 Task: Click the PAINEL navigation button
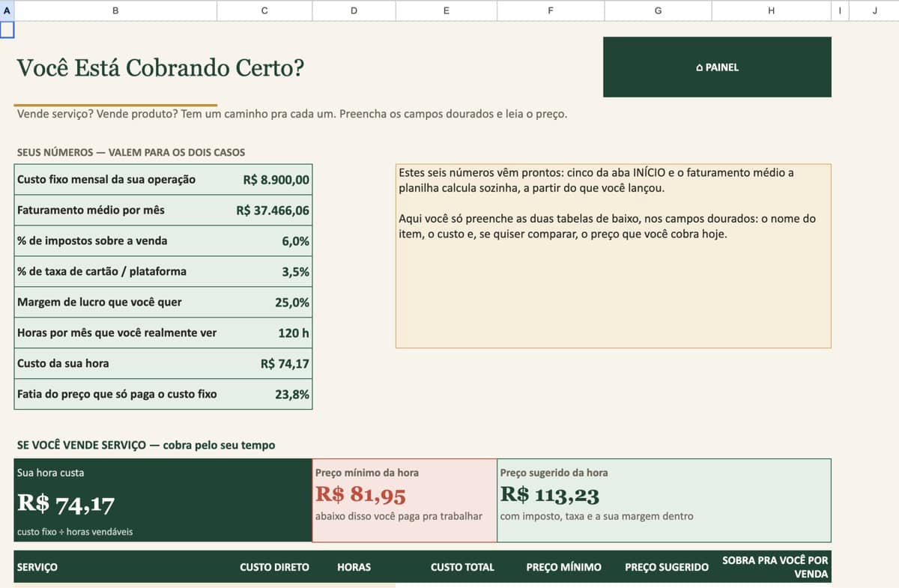717,67
